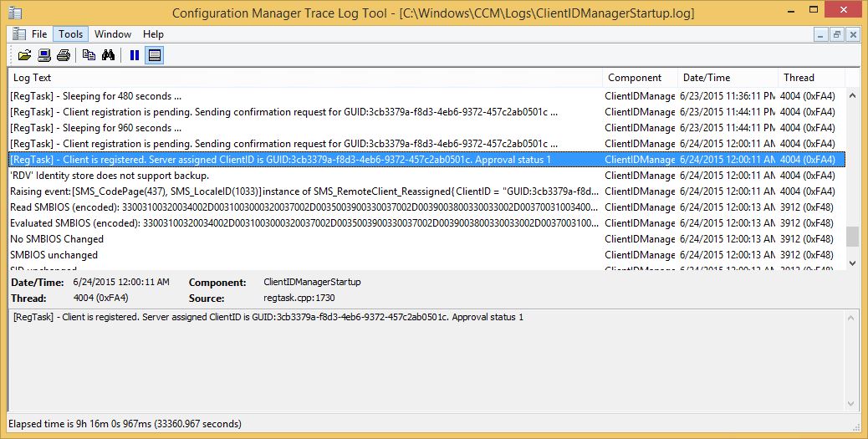The height and width of the screenshot is (439, 868).
Task: Open the Tools menu
Action: pyautogui.click(x=70, y=34)
